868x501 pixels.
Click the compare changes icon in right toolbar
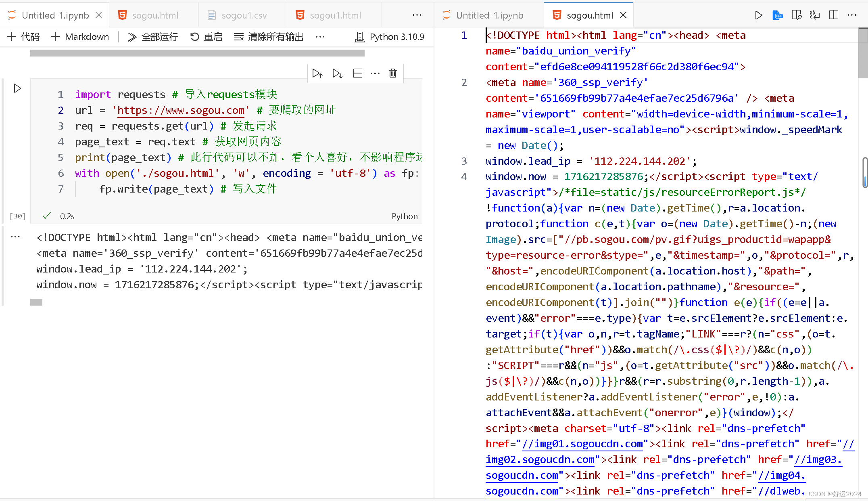point(815,15)
